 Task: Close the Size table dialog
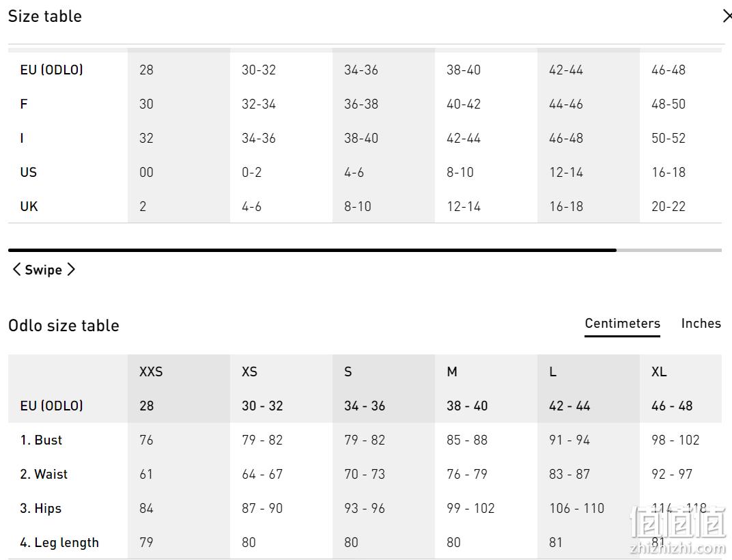tap(727, 16)
